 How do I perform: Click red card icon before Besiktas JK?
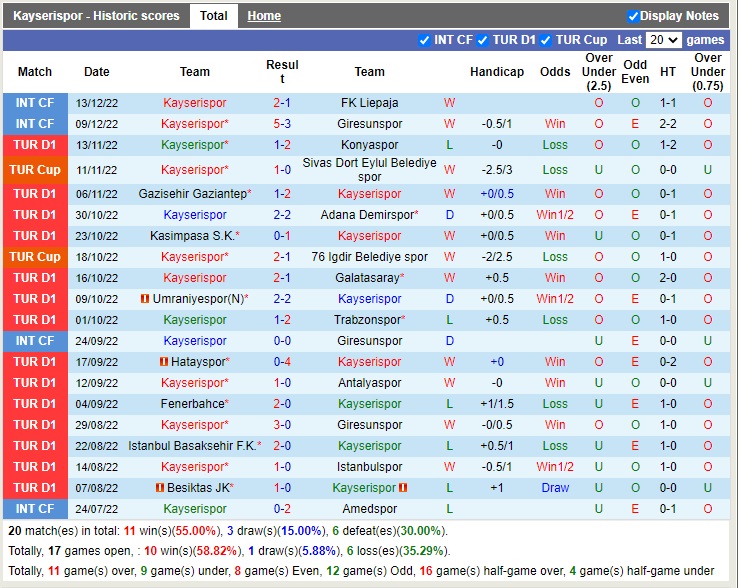(x=160, y=488)
